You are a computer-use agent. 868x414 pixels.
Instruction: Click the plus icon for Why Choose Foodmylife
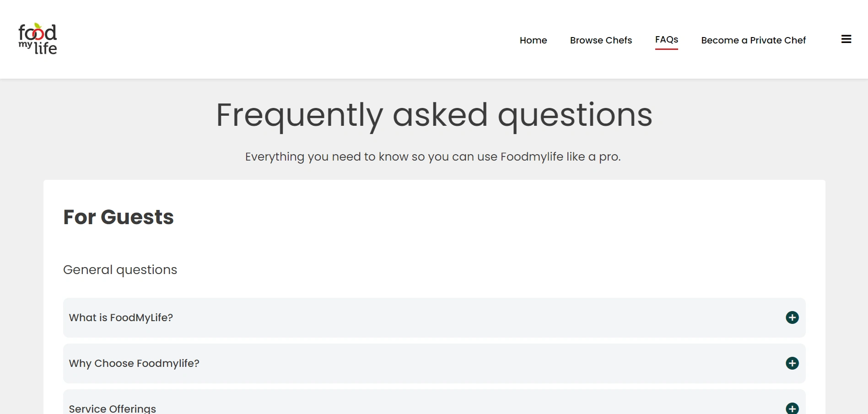coord(792,363)
